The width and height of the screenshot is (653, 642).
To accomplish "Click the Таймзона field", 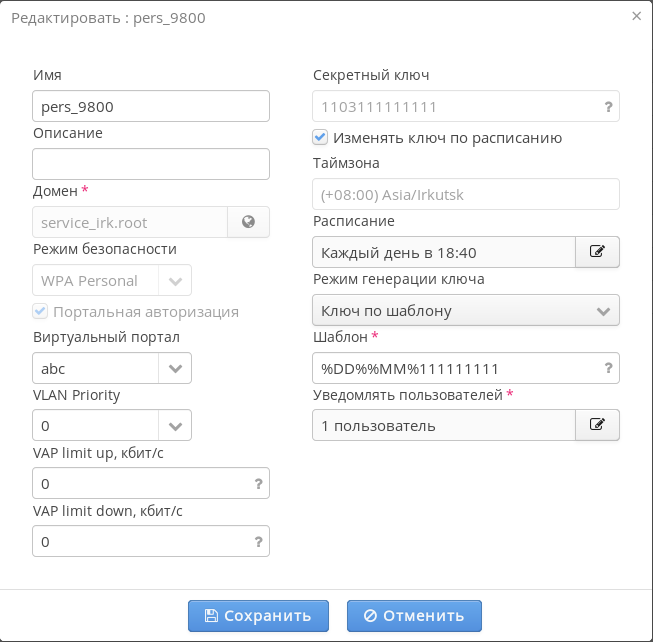I will click(465, 194).
